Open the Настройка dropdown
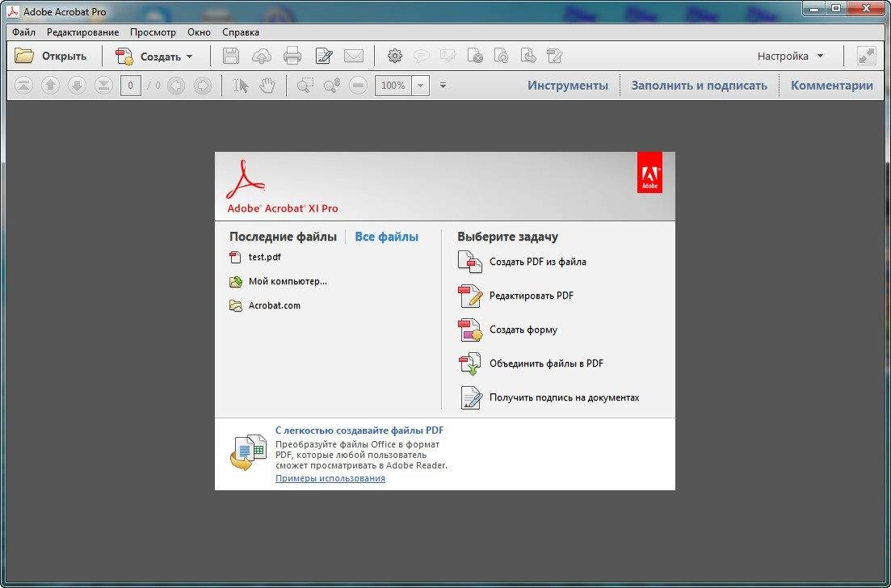891x588 pixels. (790, 57)
